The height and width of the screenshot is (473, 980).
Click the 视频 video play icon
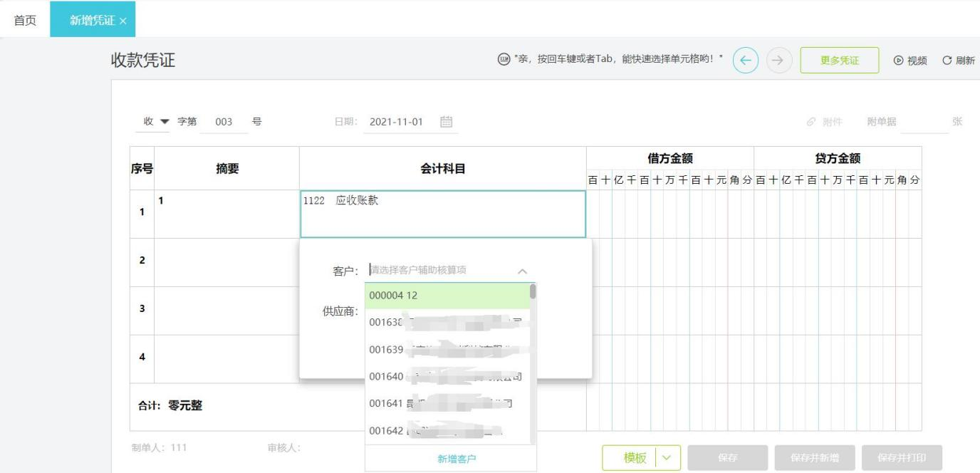pyautogui.click(x=898, y=61)
